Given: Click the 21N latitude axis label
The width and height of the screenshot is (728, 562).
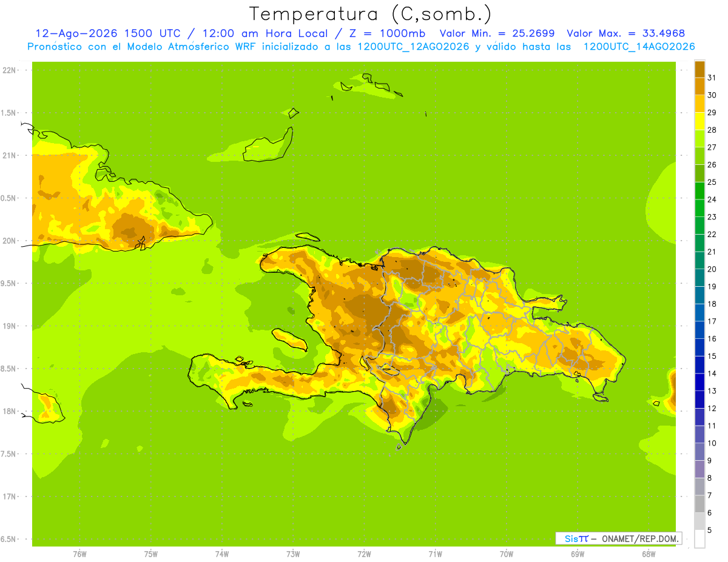Looking at the screenshot, I should (x=9, y=156).
